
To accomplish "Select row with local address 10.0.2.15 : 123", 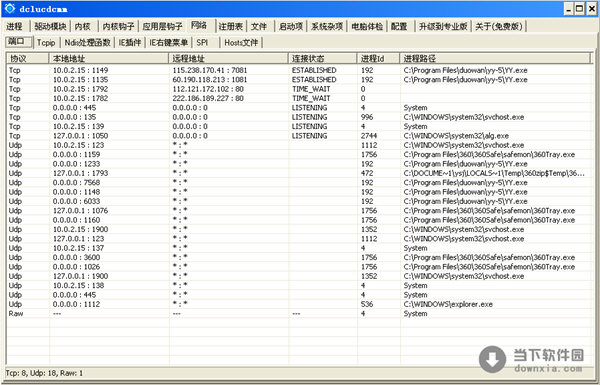I will tap(300, 145).
